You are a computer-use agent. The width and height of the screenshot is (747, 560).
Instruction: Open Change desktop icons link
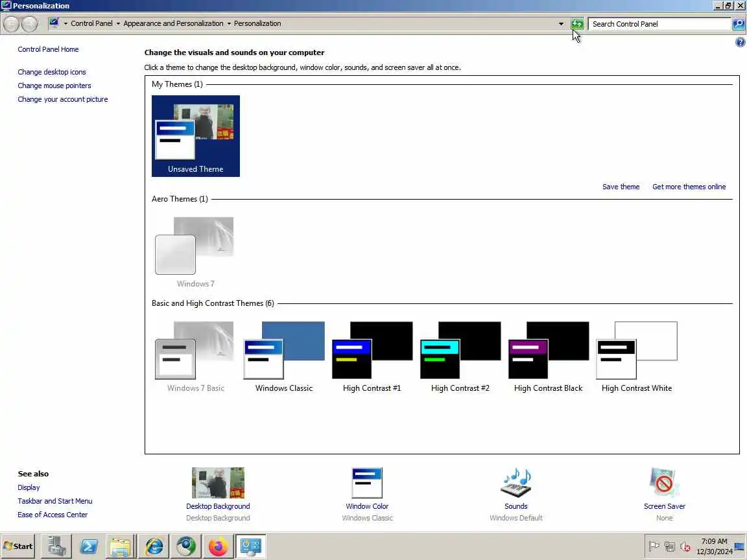tap(52, 72)
